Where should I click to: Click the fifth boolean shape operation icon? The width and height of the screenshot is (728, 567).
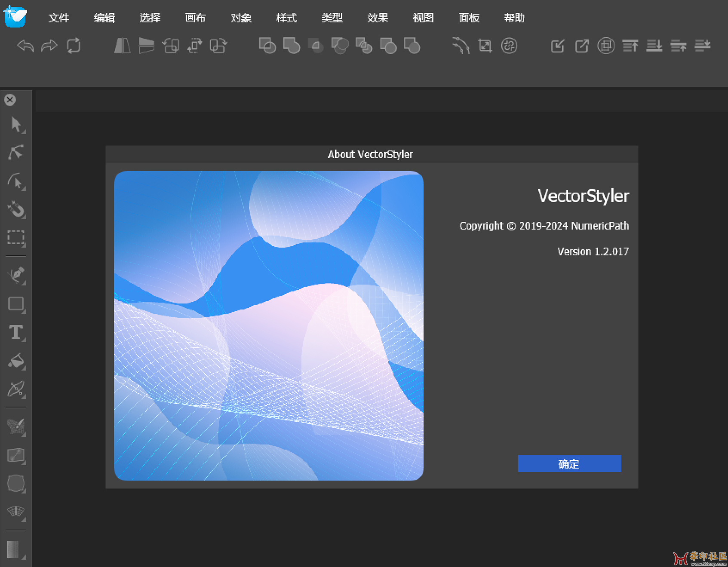click(364, 46)
